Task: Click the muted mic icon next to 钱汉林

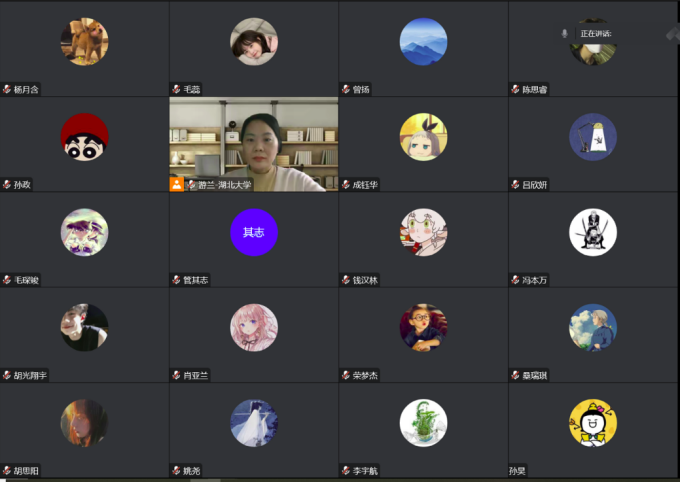Action: point(346,280)
